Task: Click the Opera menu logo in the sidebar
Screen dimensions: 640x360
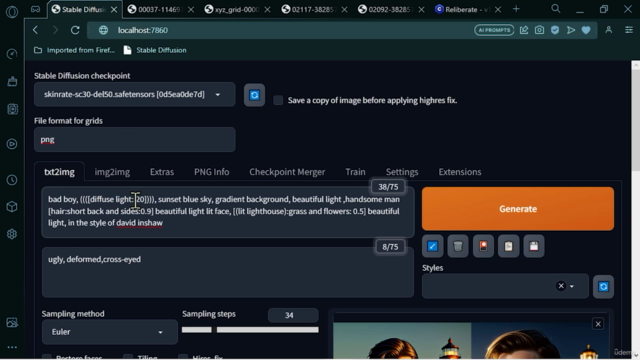Action: [12, 12]
